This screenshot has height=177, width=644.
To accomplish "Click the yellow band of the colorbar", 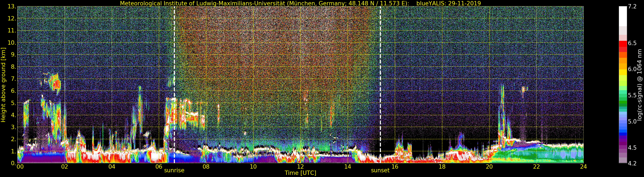I will click(623, 73).
